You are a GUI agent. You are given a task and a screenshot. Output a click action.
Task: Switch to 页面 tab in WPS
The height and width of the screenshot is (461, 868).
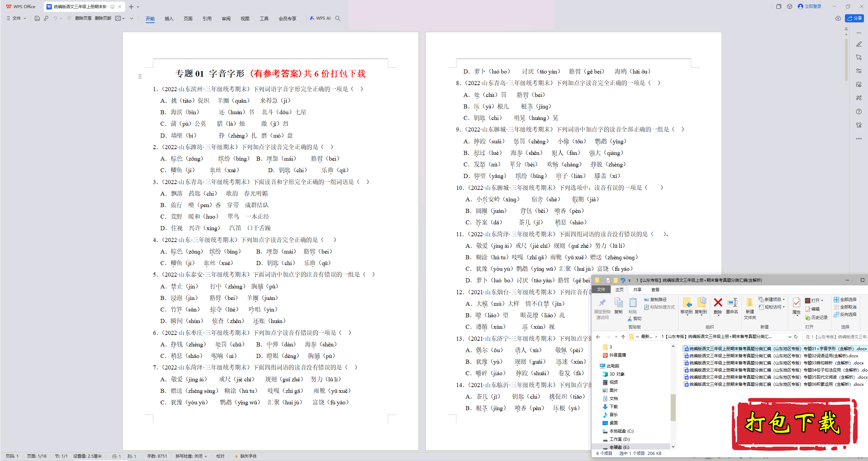point(188,19)
